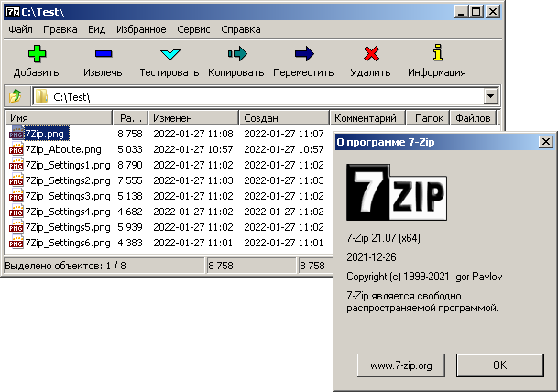
Task: Click the 7z icon in title bar
Action: (x=13, y=12)
